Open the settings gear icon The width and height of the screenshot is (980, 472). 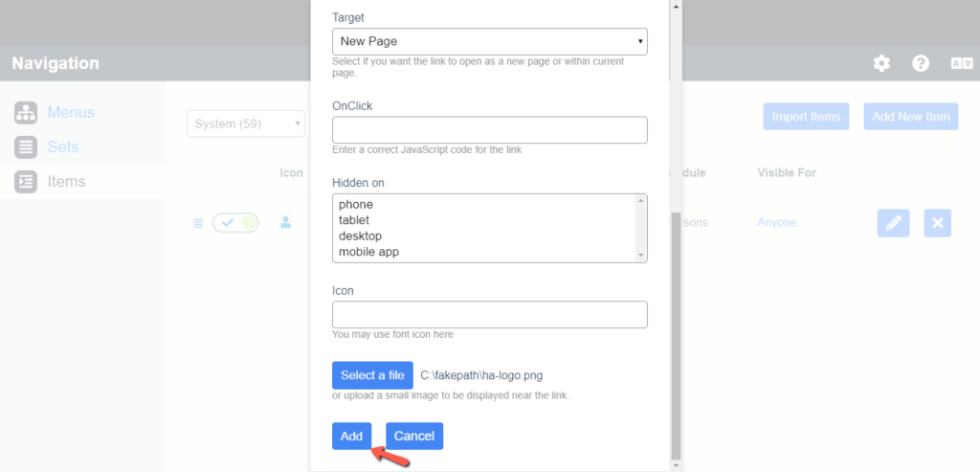881,63
